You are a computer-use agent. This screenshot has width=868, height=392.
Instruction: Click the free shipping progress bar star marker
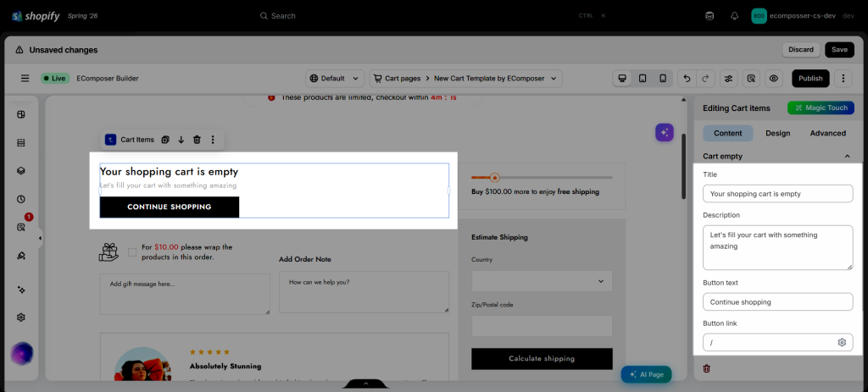[x=495, y=178]
